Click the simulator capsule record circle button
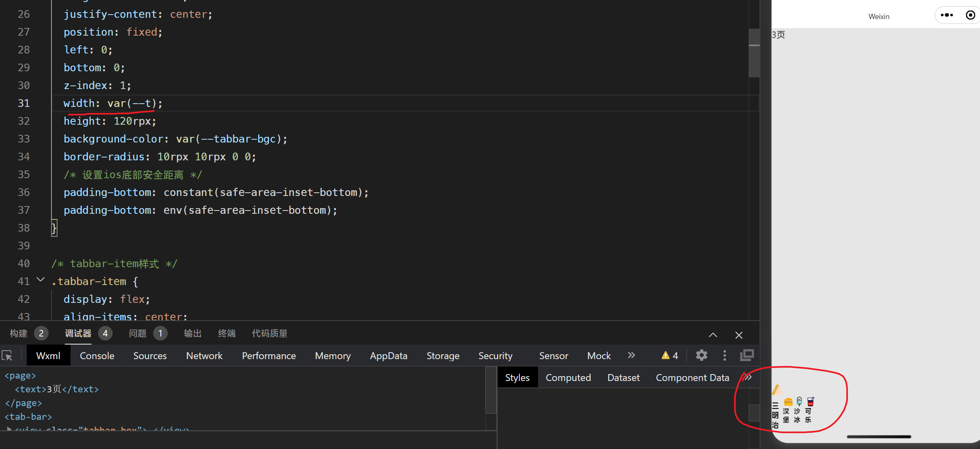Image resolution: width=980 pixels, height=449 pixels. pos(970,15)
